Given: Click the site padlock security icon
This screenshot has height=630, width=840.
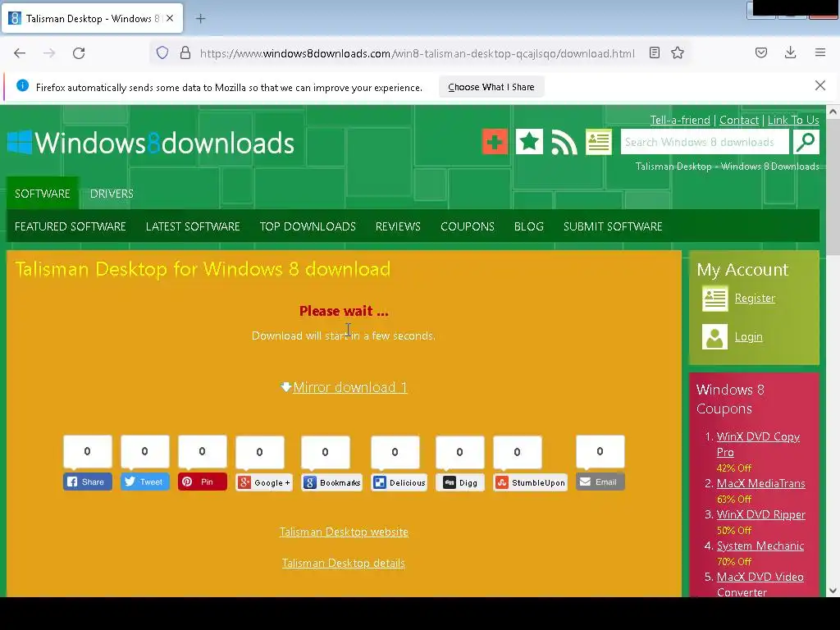Looking at the screenshot, I should pyautogui.click(x=185, y=52).
